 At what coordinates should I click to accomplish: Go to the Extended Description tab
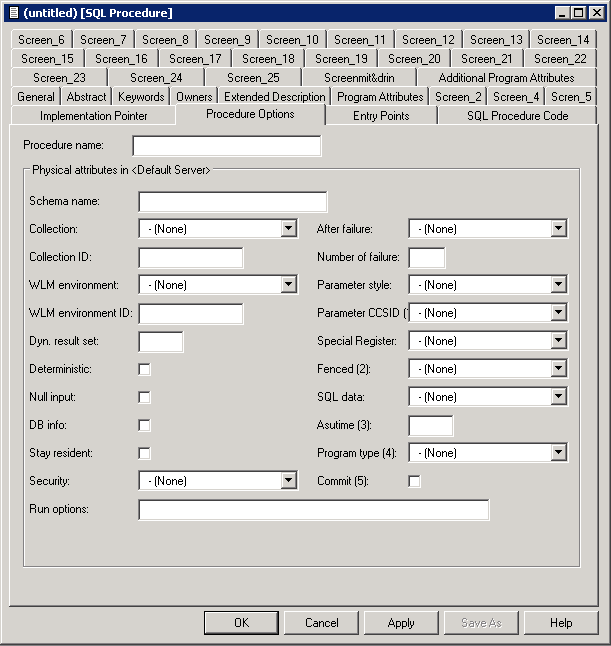[x=274, y=97]
